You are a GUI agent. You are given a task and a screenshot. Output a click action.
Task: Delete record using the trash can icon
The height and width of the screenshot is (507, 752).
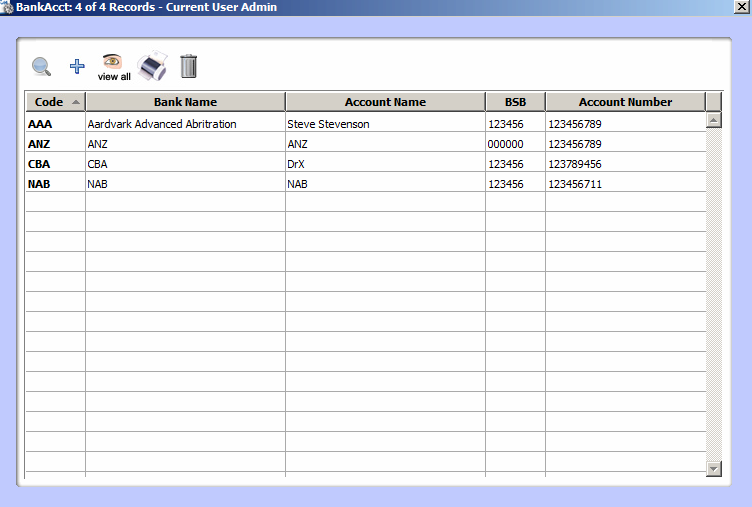click(x=188, y=66)
